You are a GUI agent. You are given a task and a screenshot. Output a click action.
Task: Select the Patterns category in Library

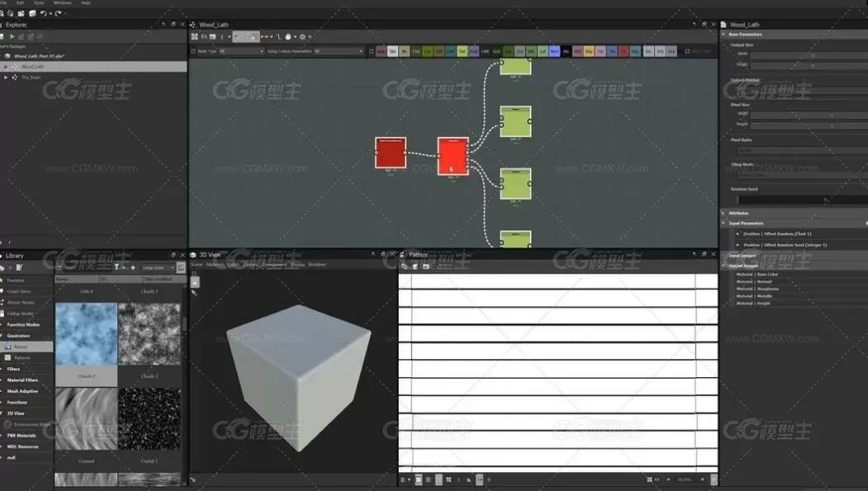[x=26, y=358]
